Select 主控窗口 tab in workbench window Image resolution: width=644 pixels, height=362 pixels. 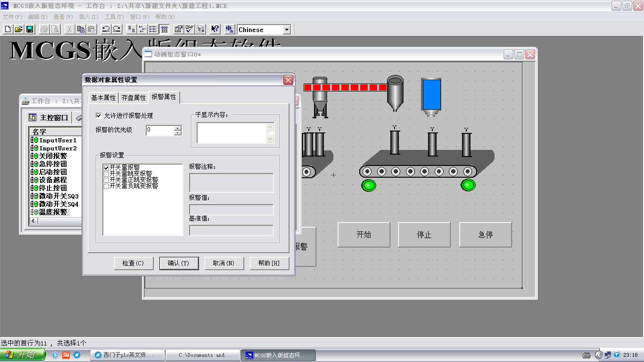click(x=49, y=117)
